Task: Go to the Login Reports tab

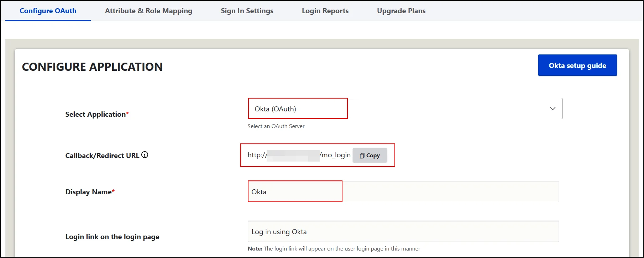Action: point(325,11)
